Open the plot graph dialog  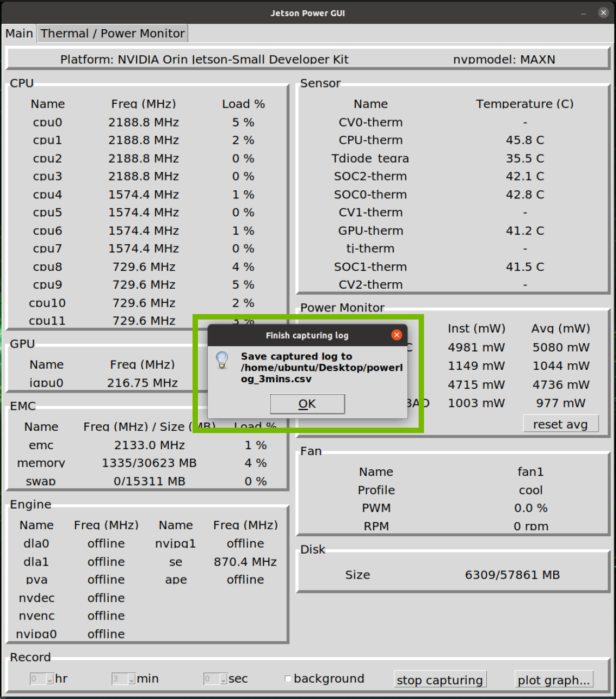554,680
